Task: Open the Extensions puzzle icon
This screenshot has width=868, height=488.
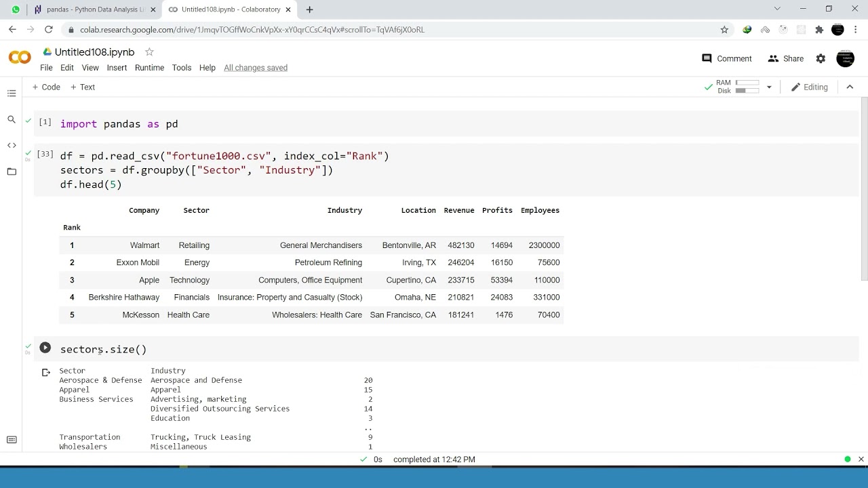Action: coord(819,30)
